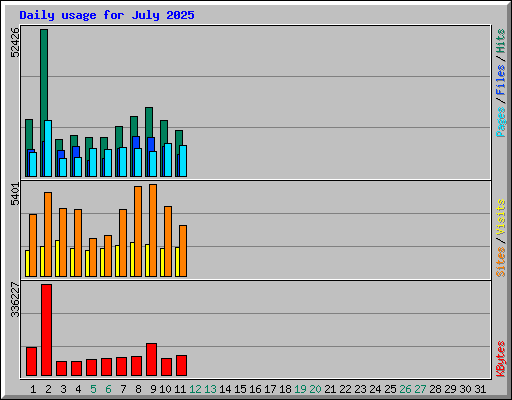Click the green day 6 axis label
The image size is (512, 400).
click(108, 389)
